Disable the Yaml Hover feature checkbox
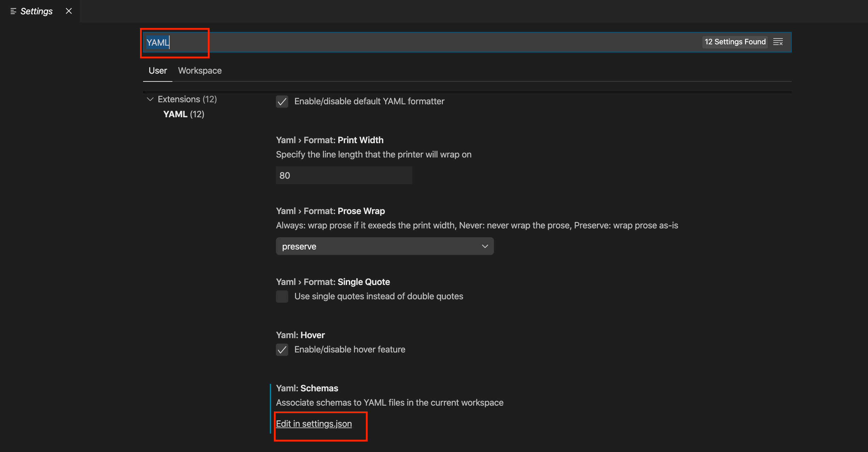 [x=282, y=349]
